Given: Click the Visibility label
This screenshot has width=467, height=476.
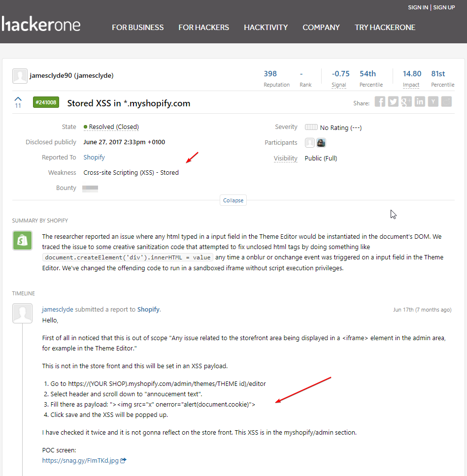Looking at the screenshot, I should [x=286, y=158].
